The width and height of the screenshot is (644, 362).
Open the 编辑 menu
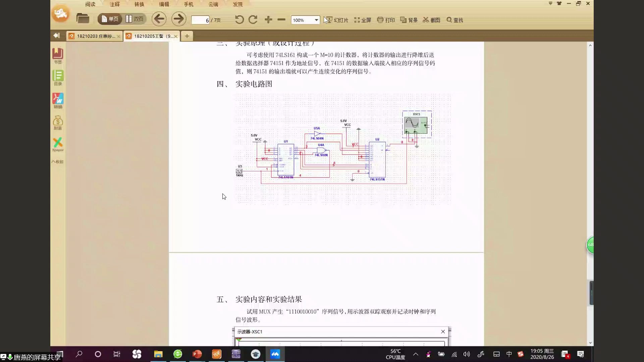[164, 4]
